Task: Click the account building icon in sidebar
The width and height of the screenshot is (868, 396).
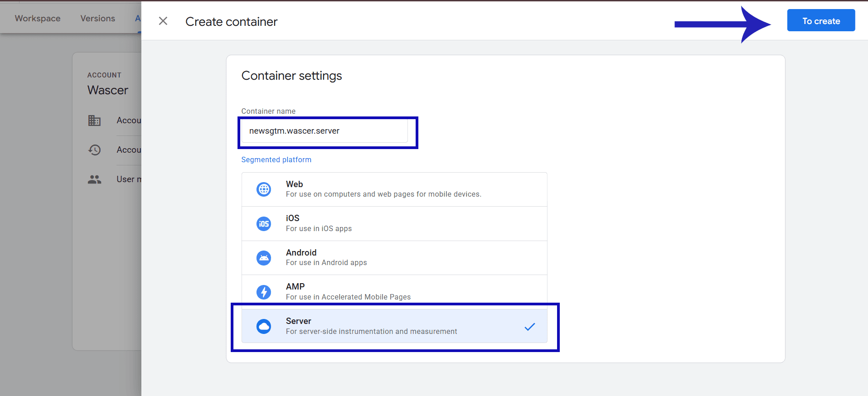Action: click(x=94, y=121)
